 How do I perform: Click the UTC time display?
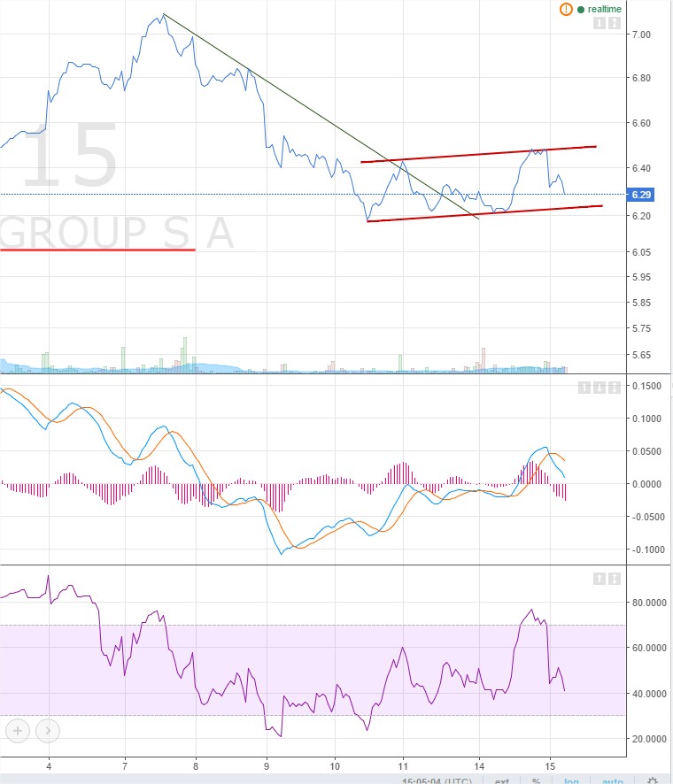click(437, 780)
